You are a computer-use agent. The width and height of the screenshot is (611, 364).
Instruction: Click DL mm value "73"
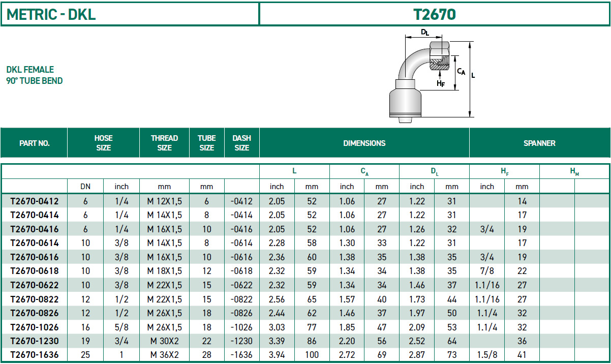pos(452,355)
